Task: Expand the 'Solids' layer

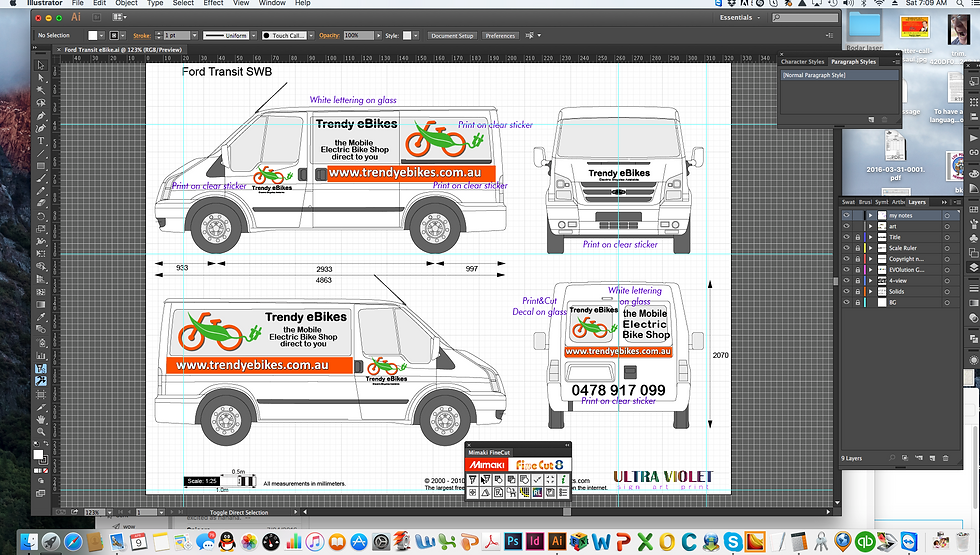Action: pos(870,291)
